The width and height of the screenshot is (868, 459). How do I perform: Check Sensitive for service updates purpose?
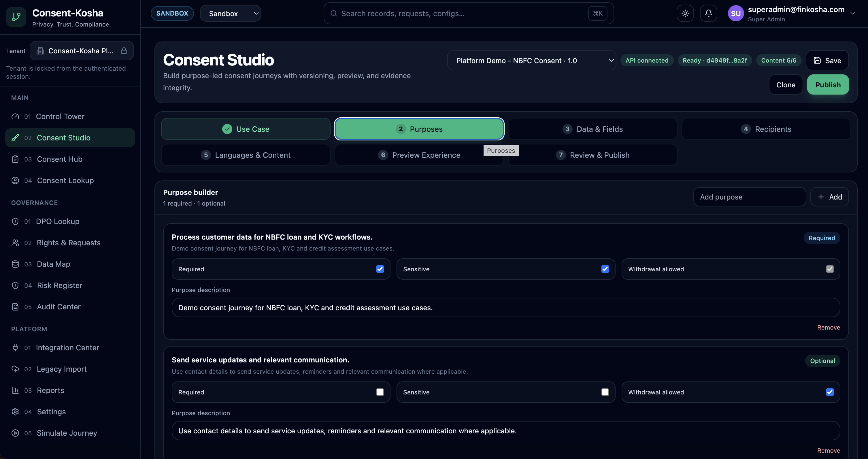click(x=605, y=392)
